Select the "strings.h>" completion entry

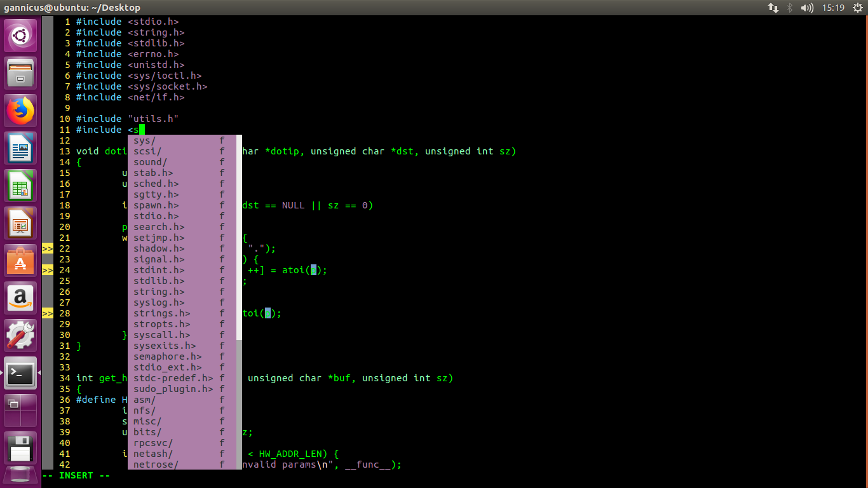pyautogui.click(x=182, y=313)
